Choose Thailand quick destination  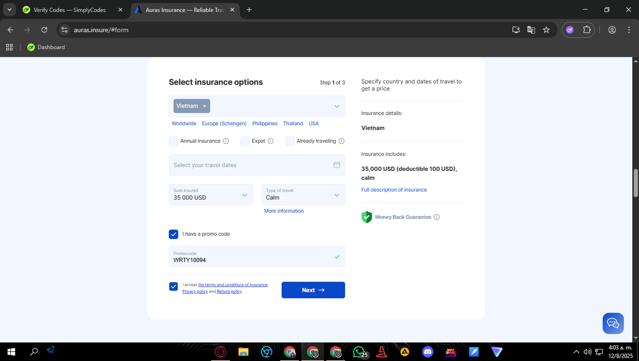click(x=293, y=123)
